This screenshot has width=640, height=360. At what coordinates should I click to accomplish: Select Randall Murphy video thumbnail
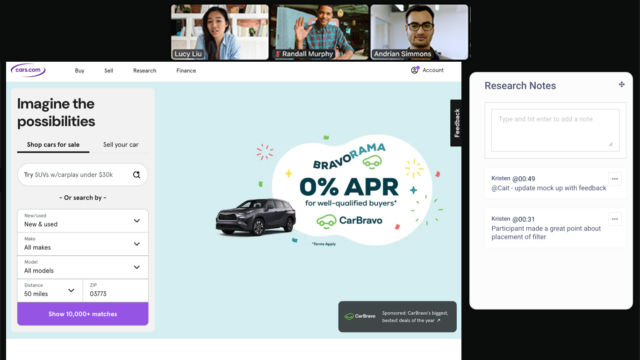320,32
